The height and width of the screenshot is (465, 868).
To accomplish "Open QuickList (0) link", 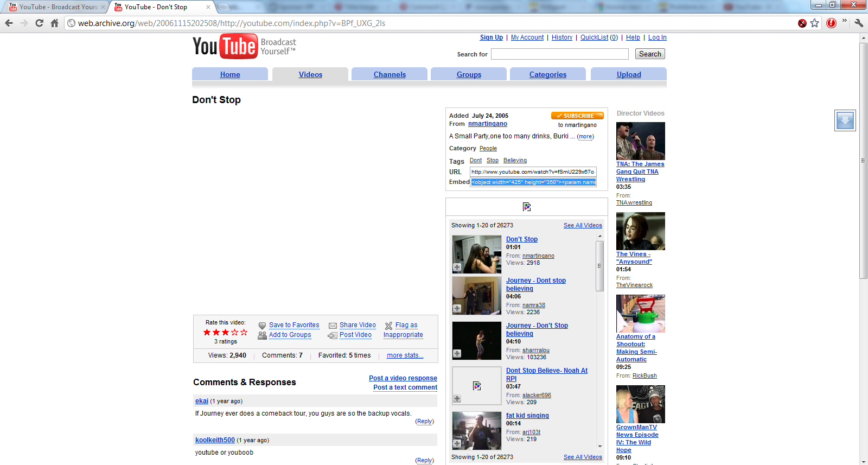I will [599, 37].
